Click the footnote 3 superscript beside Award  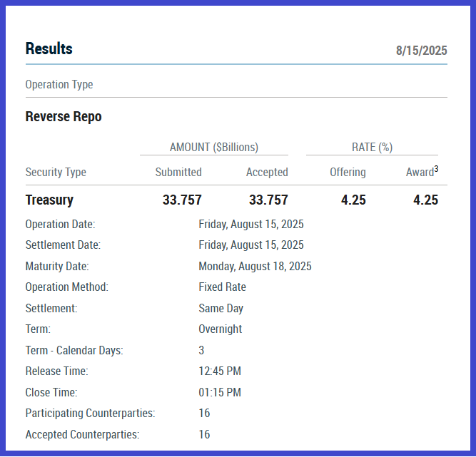click(436, 169)
